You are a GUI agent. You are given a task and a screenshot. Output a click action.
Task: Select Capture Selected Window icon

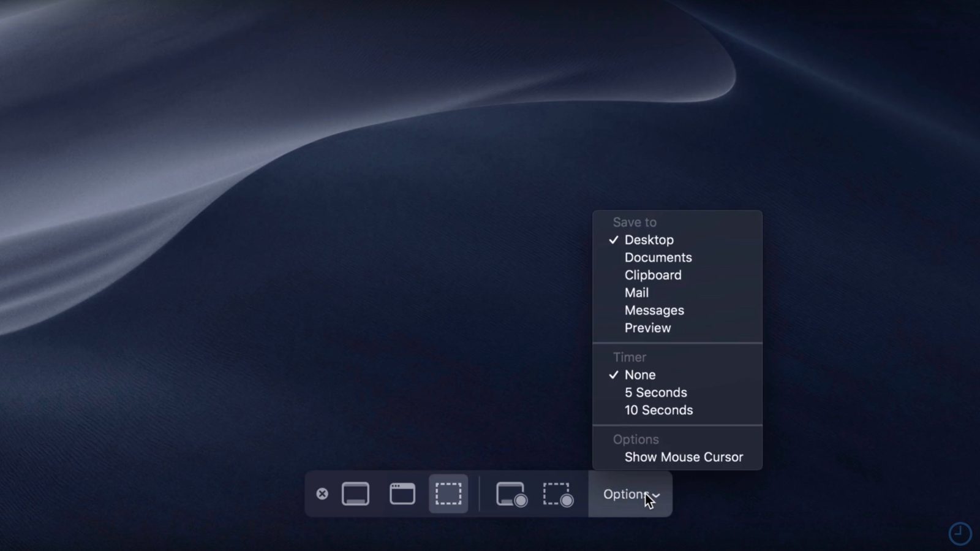(402, 494)
